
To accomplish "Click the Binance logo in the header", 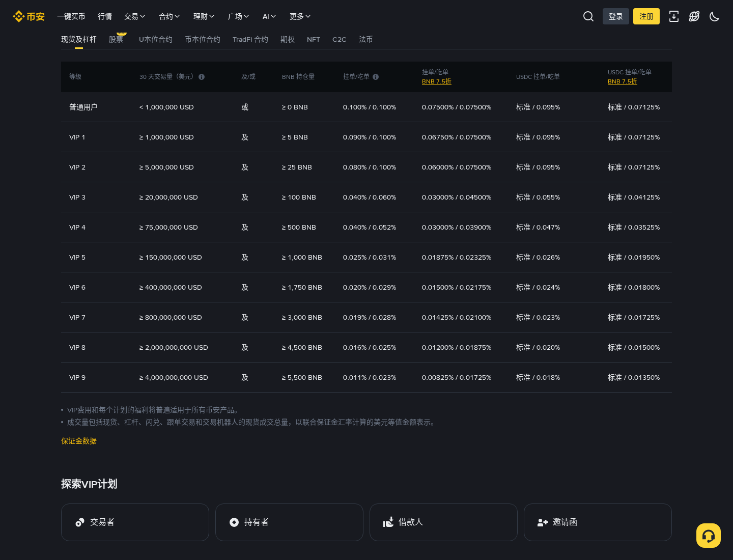I will click(x=29, y=17).
